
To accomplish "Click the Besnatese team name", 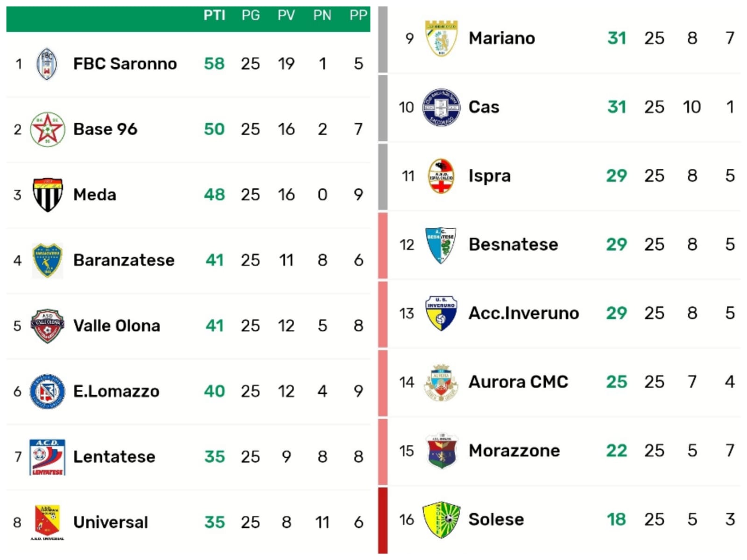I will (513, 245).
